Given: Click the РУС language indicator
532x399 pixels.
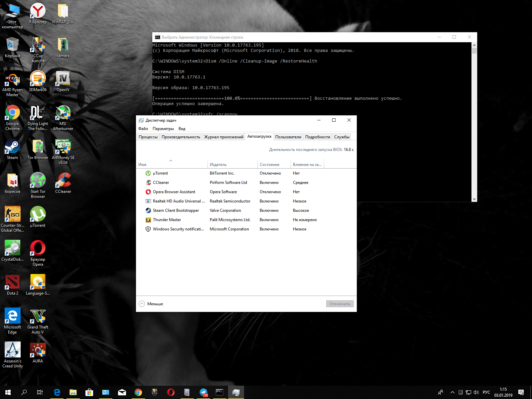Looking at the screenshot, I should coord(486,392).
